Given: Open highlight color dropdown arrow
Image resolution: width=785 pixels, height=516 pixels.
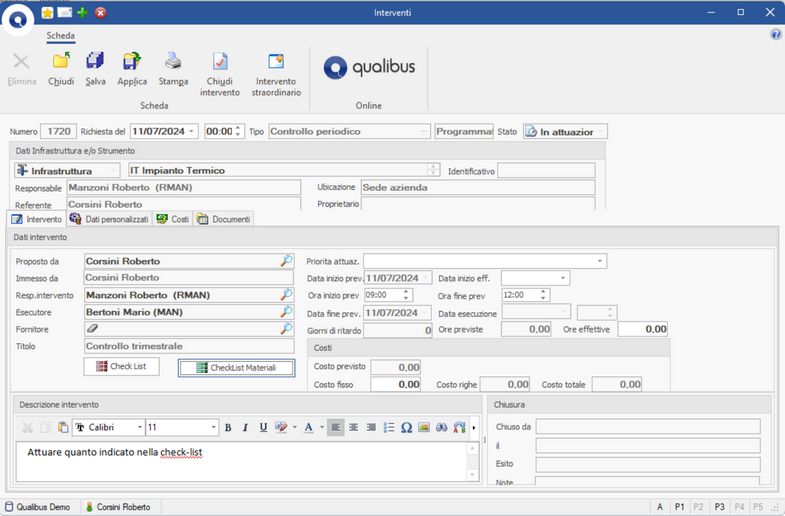Looking at the screenshot, I should pyautogui.click(x=294, y=427).
